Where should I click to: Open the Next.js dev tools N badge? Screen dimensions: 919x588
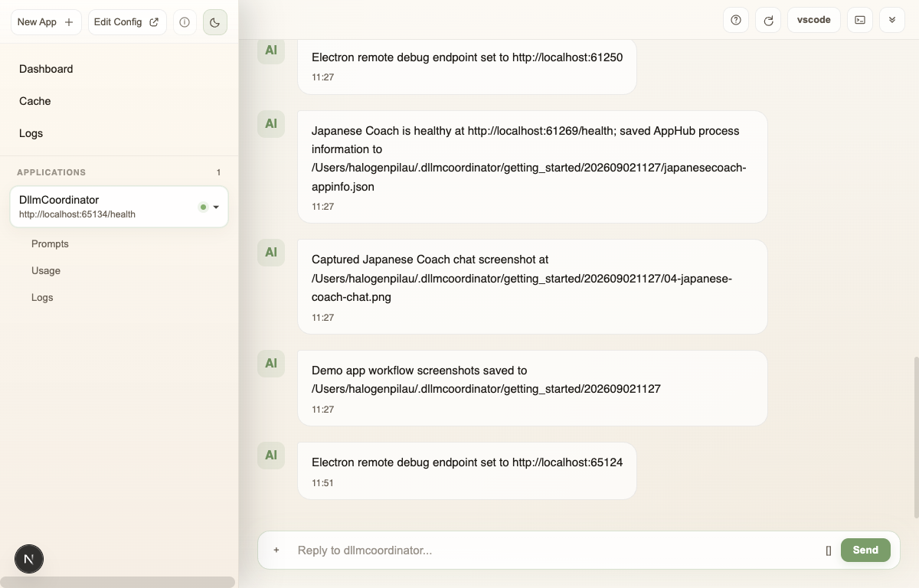coord(29,559)
